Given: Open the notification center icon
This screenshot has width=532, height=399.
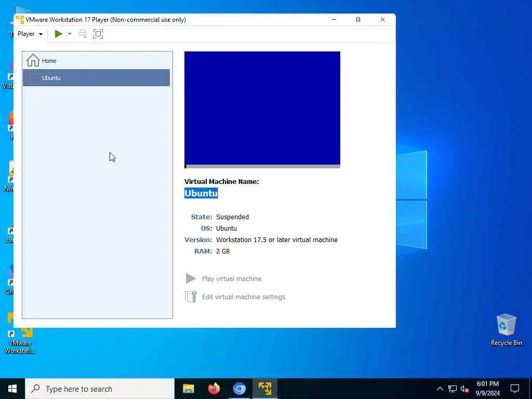Looking at the screenshot, I should [515, 389].
